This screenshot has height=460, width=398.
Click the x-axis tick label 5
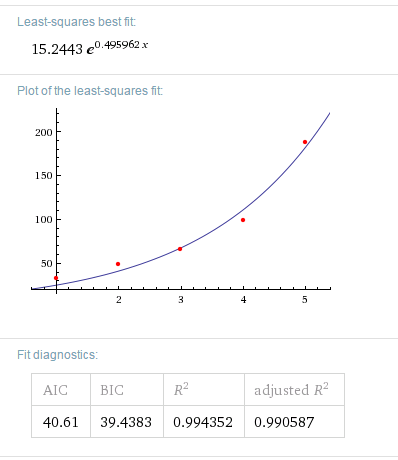coord(305,300)
